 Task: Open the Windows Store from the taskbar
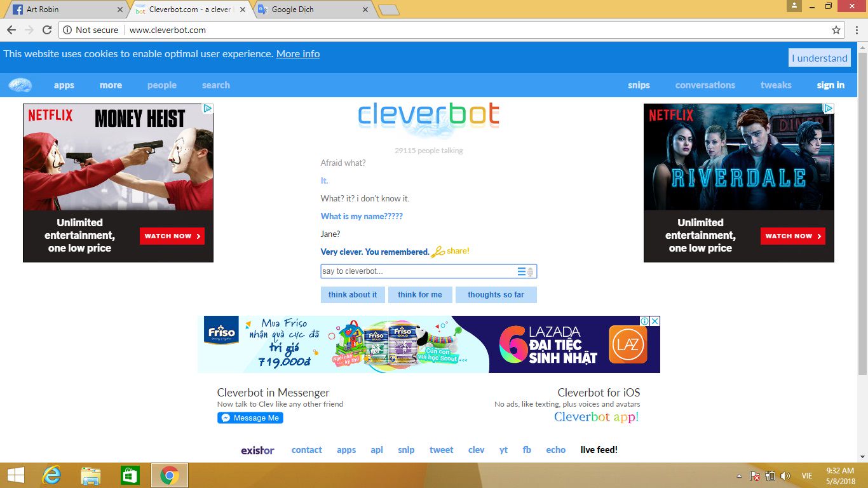click(x=130, y=475)
